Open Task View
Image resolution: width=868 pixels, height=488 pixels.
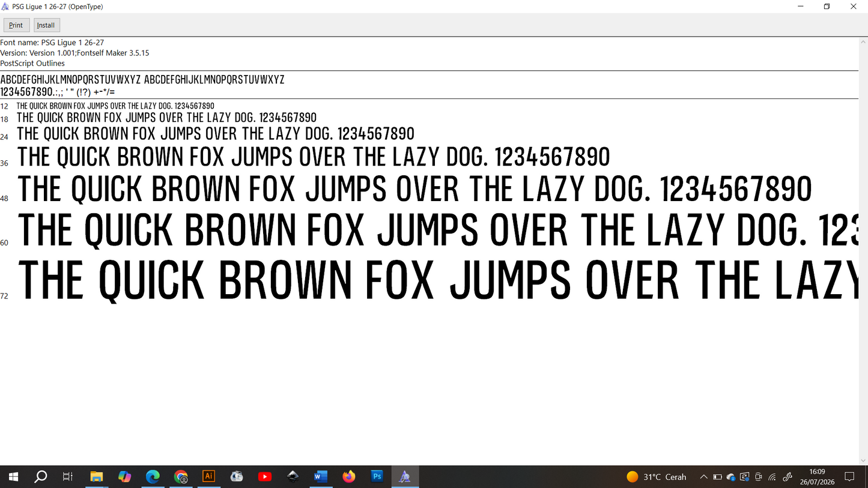tap(68, 477)
